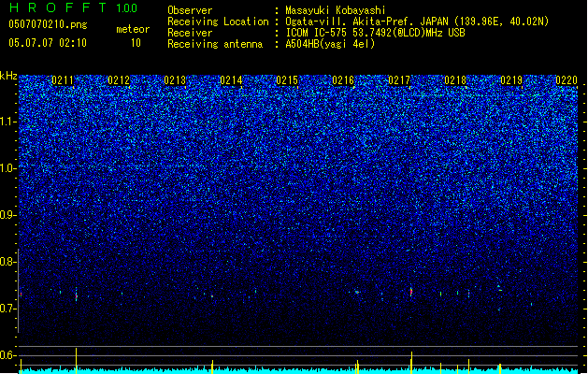
Task: Click the Receiving Location label
Action: (218, 22)
